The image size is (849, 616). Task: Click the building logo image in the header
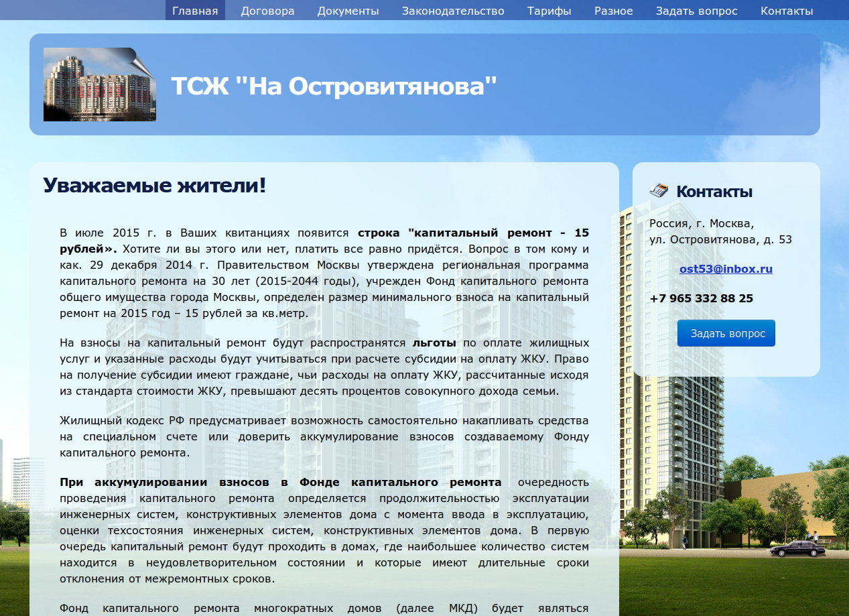(x=99, y=84)
